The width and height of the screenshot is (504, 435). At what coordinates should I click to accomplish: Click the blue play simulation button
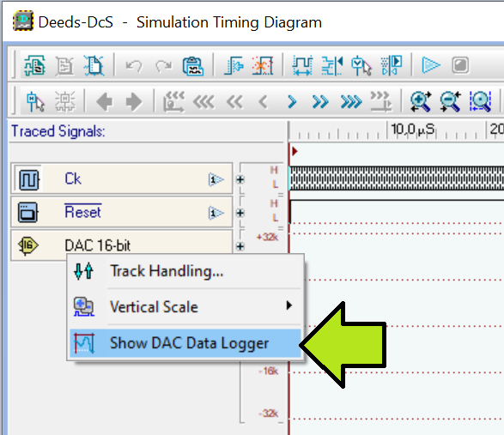point(430,65)
